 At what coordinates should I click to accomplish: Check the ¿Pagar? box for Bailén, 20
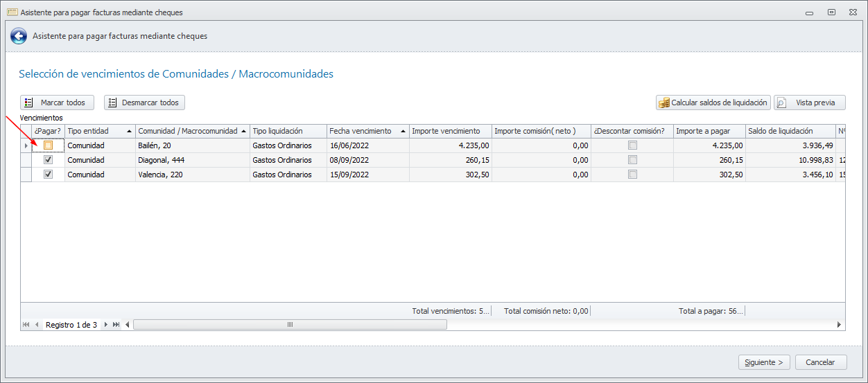[x=49, y=145]
